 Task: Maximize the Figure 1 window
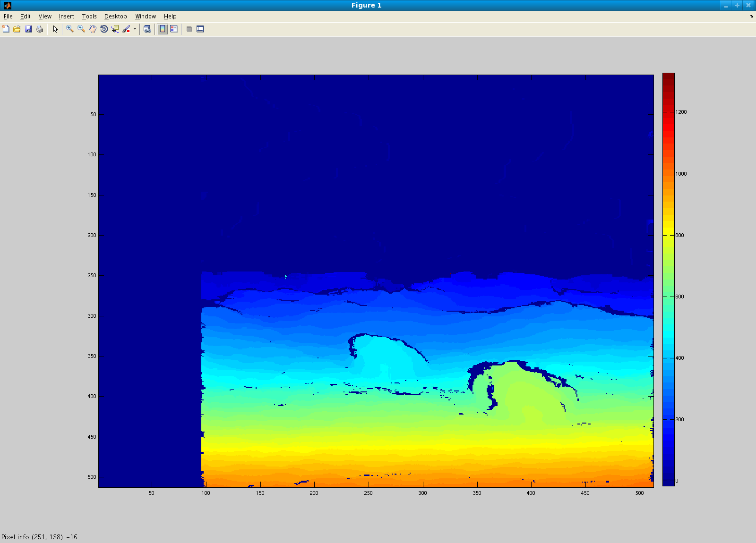click(737, 5)
